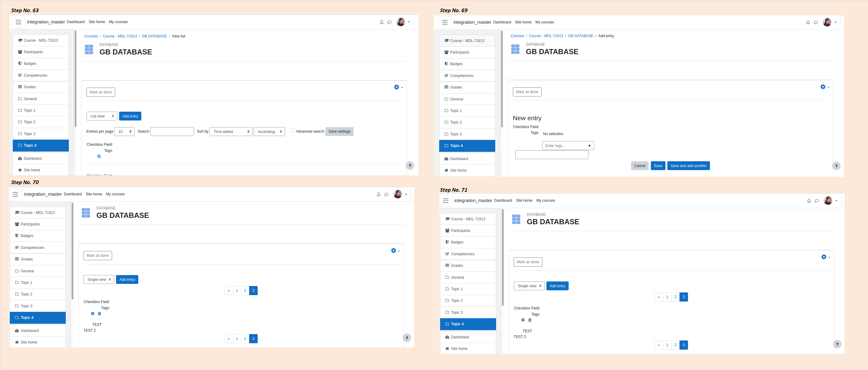The width and height of the screenshot is (868, 370).
Task: Open Time added sort dropdown
Action: [231, 132]
